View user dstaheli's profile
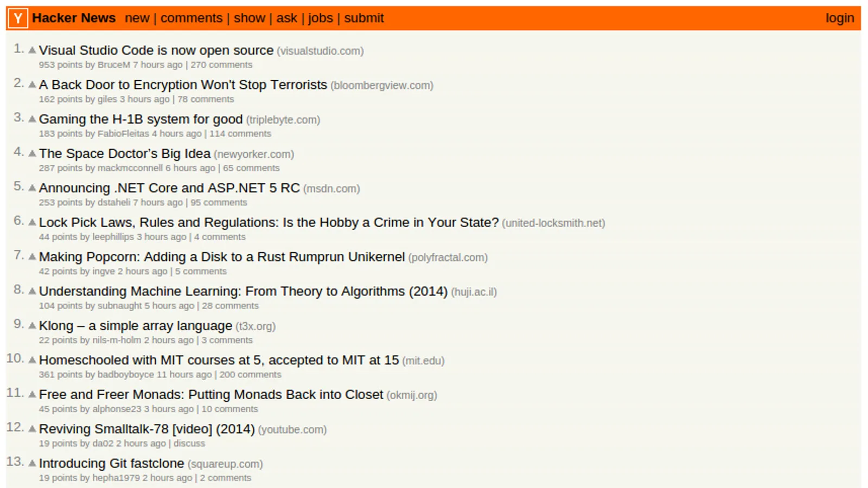This screenshot has width=868, height=488. click(114, 203)
